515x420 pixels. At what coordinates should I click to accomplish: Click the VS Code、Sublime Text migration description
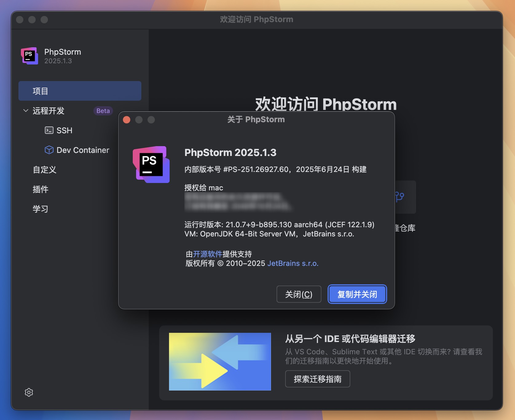pos(384,356)
